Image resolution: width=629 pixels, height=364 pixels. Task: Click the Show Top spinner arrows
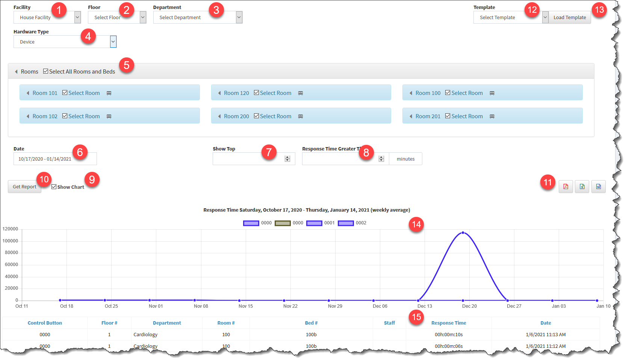coord(287,159)
